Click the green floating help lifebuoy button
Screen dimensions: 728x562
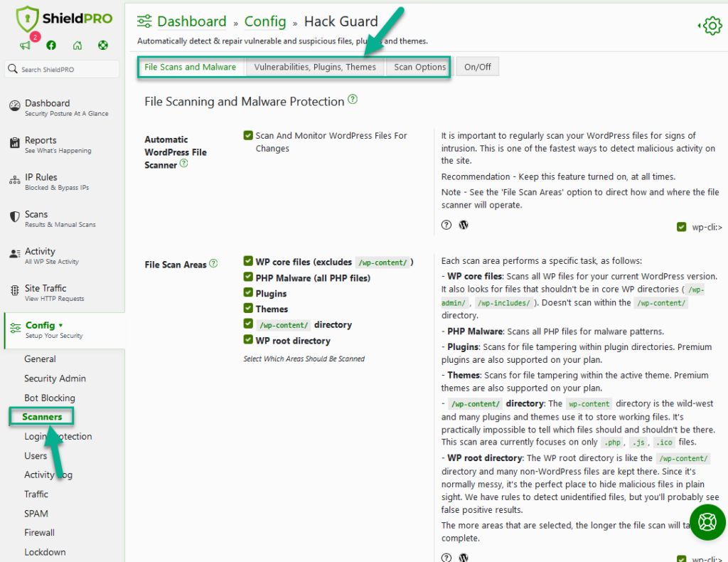click(x=707, y=522)
